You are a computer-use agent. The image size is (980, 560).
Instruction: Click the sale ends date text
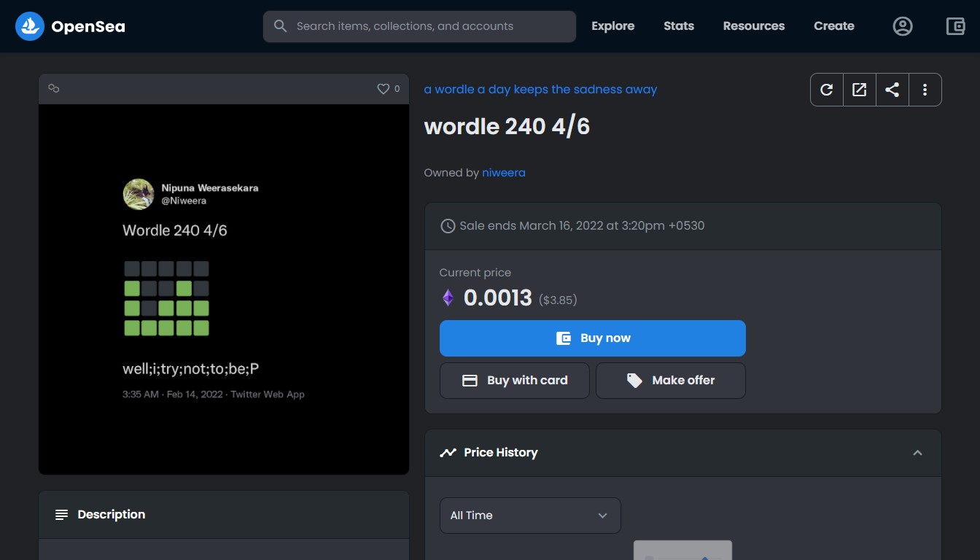tap(582, 226)
